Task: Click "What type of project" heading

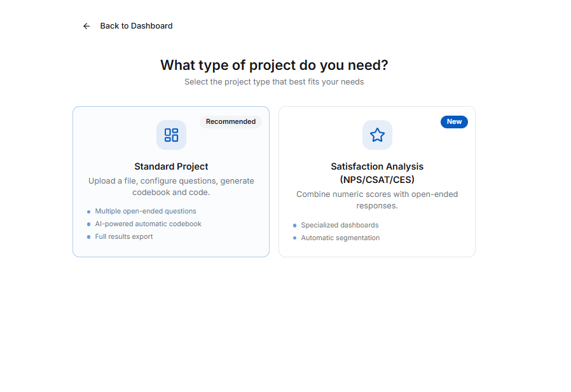Action: [x=274, y=65]
